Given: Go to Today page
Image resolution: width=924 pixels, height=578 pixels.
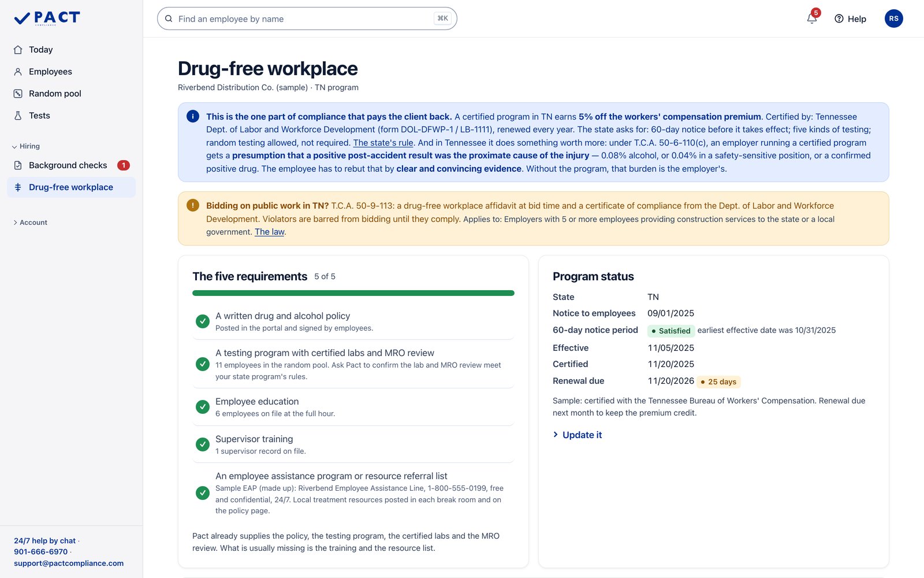Looking at the screenshot, I should (71, 50).
